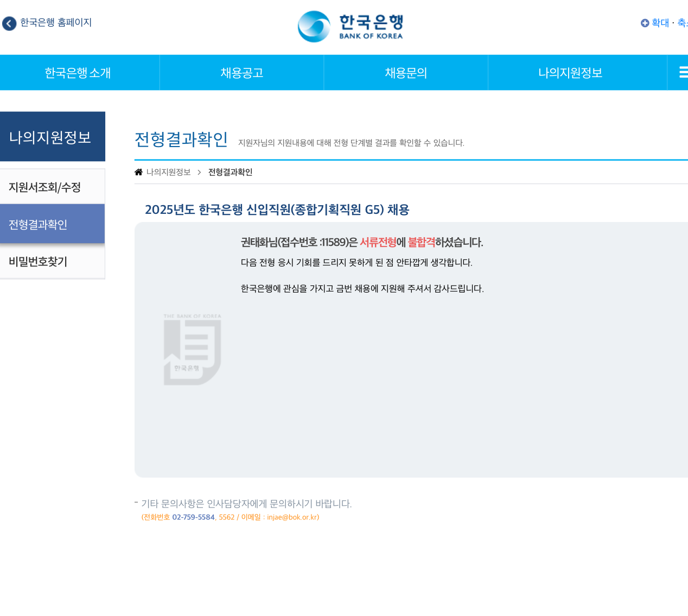Open the hamburger full-menu icon
This screenshot has width=688, height=616.
click(683, 72)
